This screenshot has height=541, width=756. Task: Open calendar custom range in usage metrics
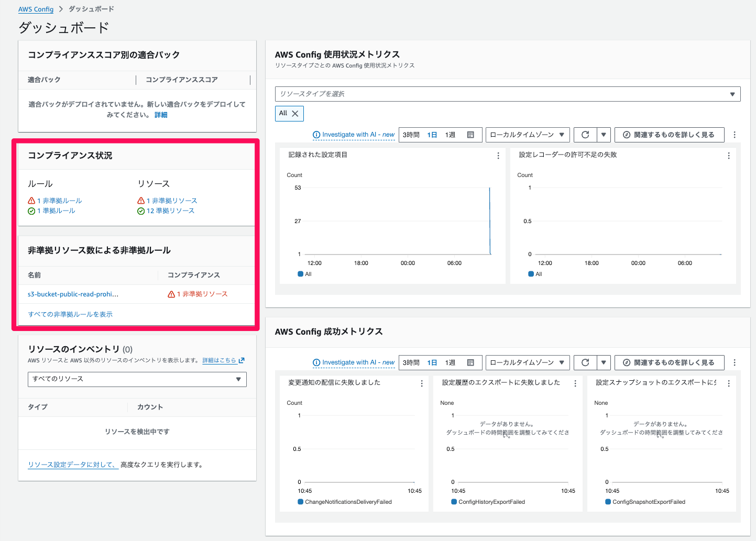pos(470,135)
